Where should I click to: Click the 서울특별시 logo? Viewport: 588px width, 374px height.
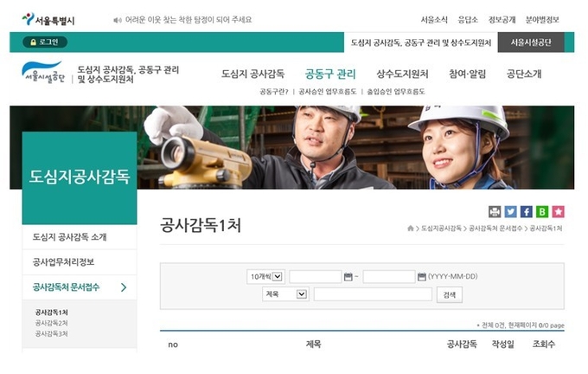tap(48, 20)
